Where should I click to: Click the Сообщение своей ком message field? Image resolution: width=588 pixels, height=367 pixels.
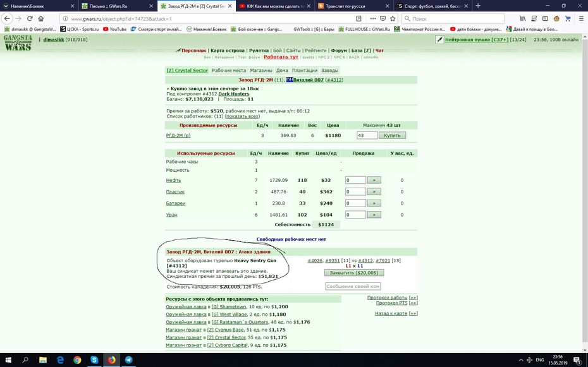[x=353, y=286]
